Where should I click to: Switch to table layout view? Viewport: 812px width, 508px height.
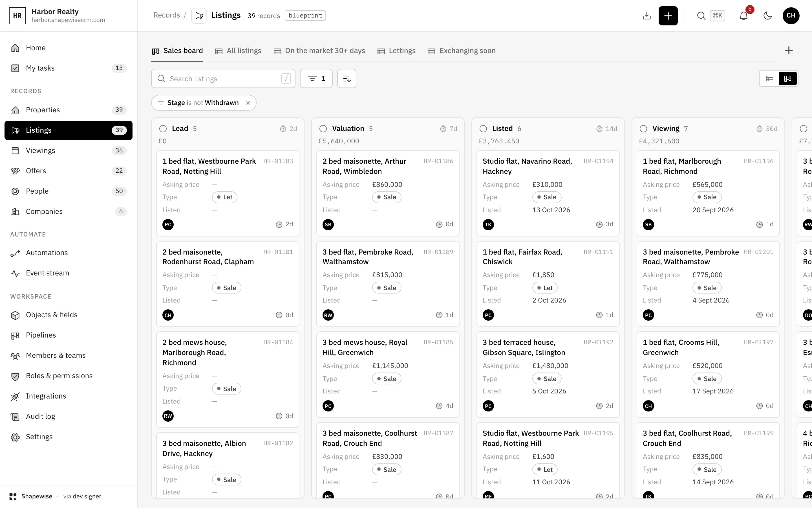pos(770,79)
